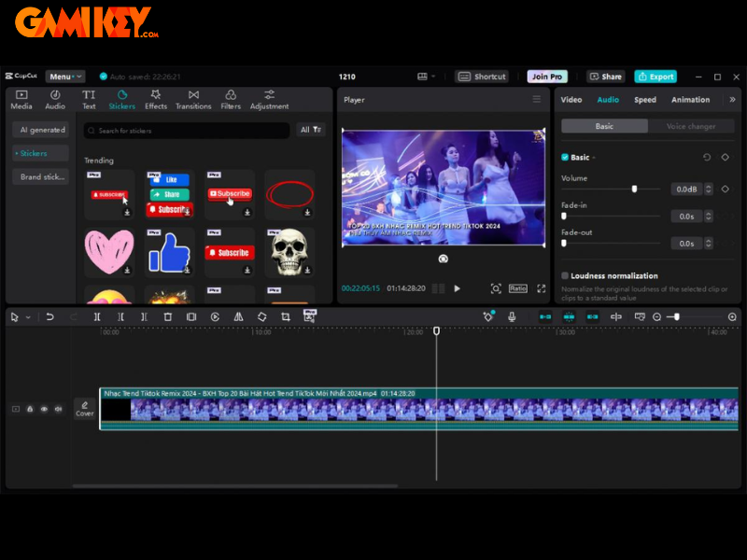The height and width of the screenshot is (560, 747).
Task: Select the crop tool in timeline toolbar
Action: [x=286, y=317]
